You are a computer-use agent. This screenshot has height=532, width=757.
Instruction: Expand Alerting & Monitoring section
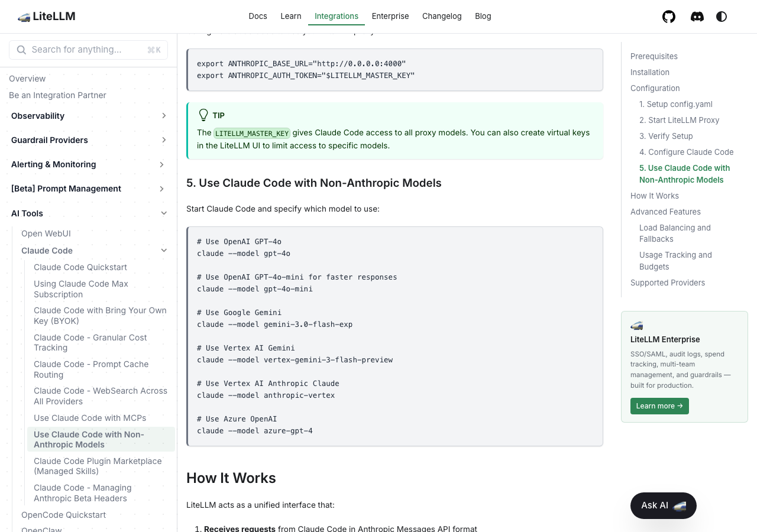pos(161,164)
